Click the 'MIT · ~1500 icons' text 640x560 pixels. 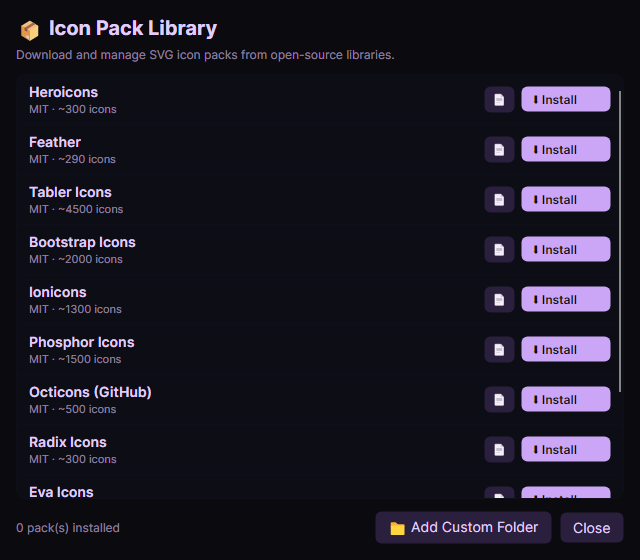coord(75,359)
